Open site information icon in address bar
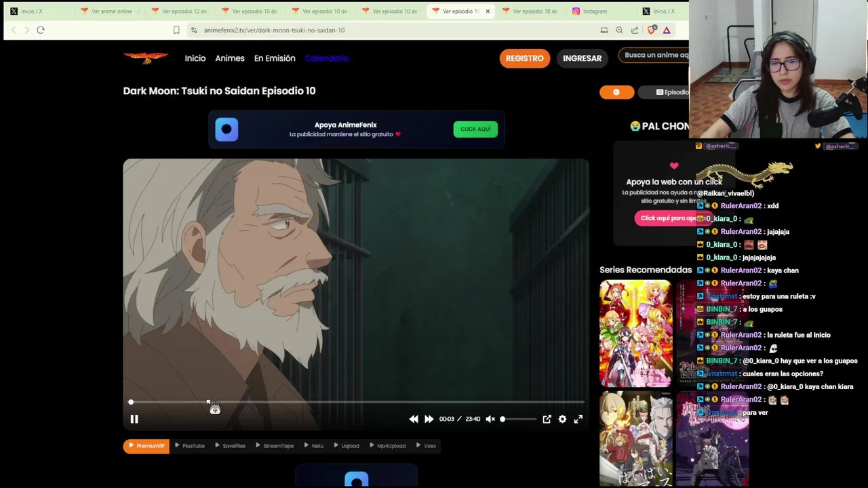868x488 pixels. click(194, 30)
